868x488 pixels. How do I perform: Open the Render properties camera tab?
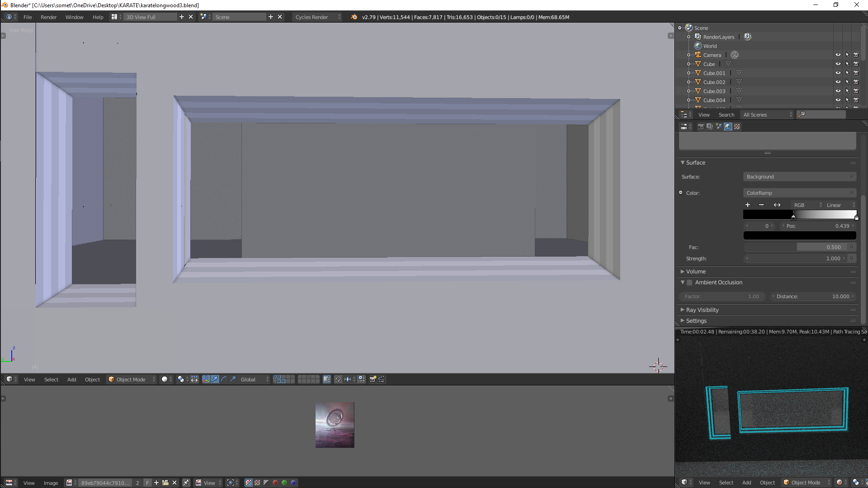(701, 127)
